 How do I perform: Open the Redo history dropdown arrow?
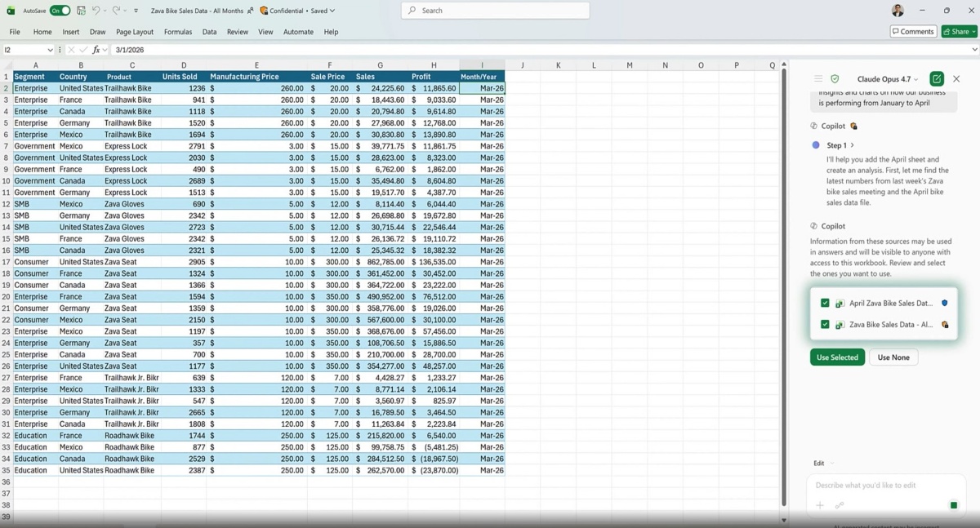point(126,11)
